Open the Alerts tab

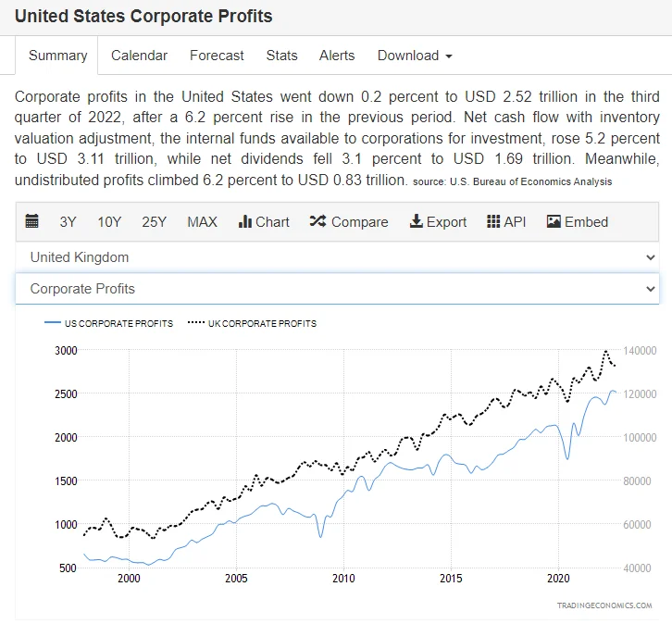[337, 56]
